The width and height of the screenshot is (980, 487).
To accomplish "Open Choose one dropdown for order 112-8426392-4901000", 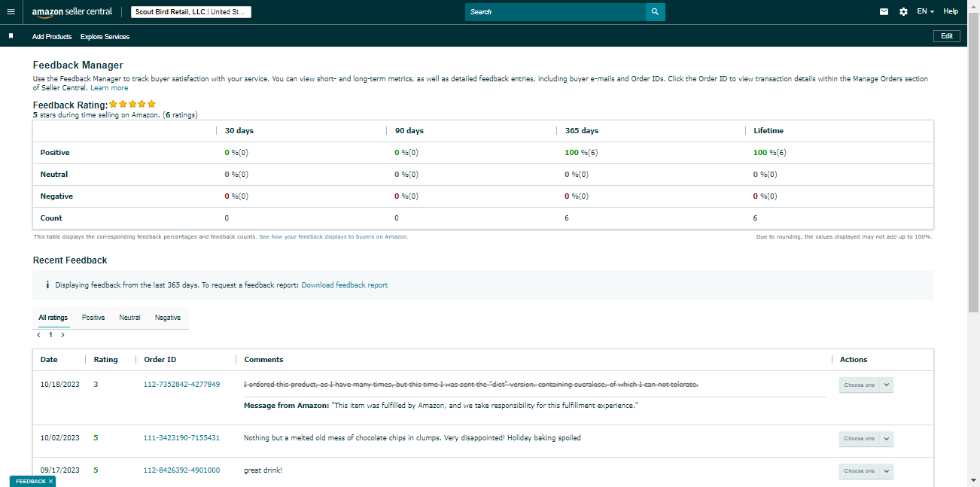I will 866,471.
